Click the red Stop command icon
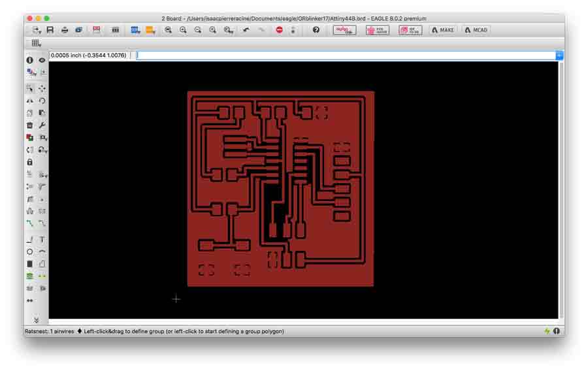The image size is (588, 371). tap(279, 30)
